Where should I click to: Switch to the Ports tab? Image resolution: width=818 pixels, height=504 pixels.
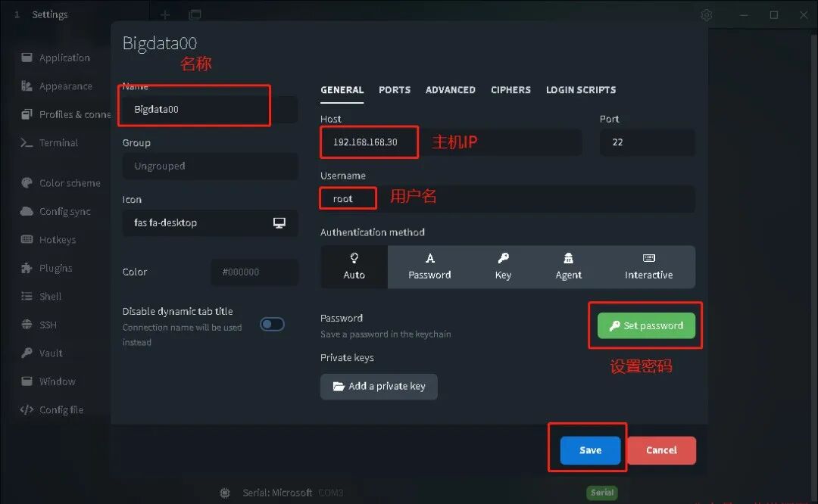395,90
